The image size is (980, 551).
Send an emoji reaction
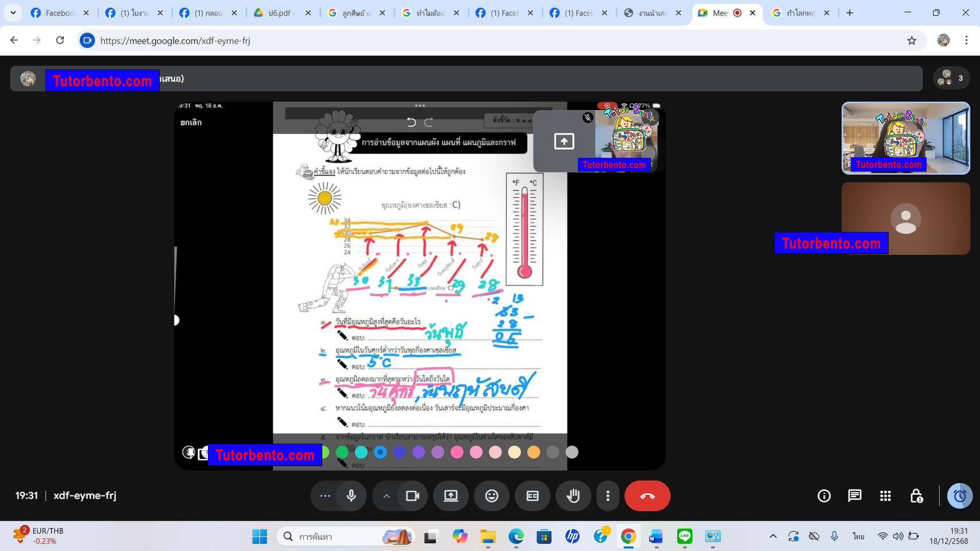coord(491,496)
